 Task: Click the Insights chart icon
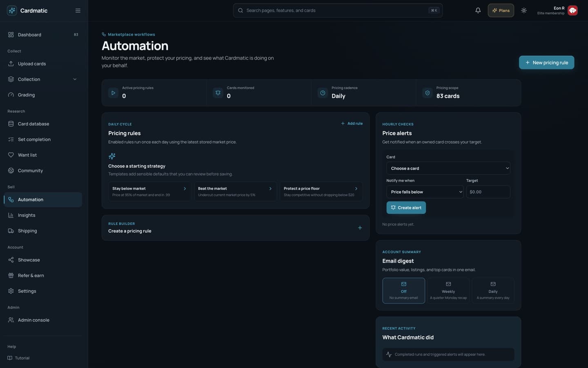point(11,215)
